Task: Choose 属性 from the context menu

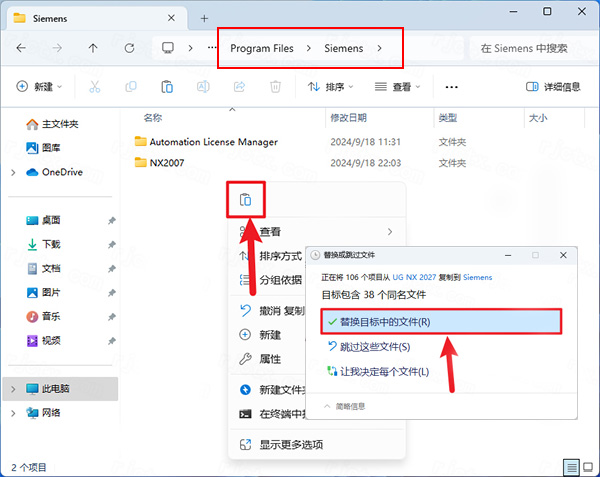Action: (x=270, y=359)
